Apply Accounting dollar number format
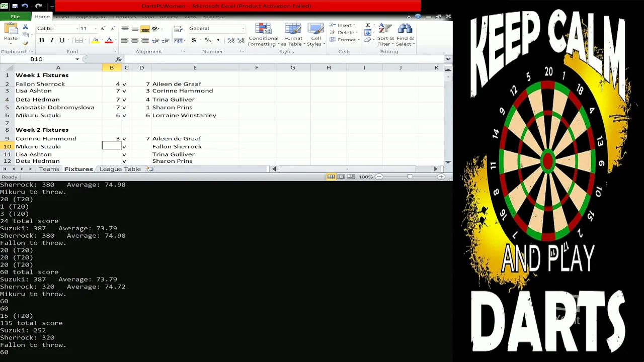The width and height of the screenshot is (644, 362). point(194,40)
